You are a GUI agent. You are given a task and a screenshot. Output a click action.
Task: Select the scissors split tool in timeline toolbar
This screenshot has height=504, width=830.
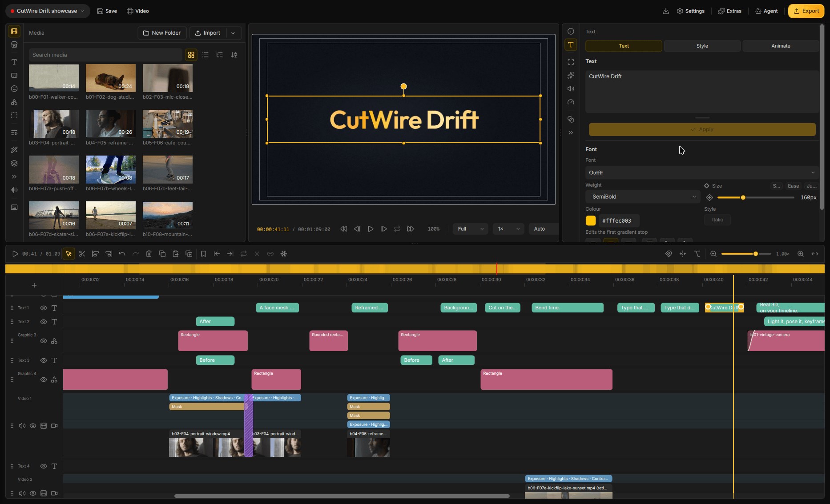(82, 254)
